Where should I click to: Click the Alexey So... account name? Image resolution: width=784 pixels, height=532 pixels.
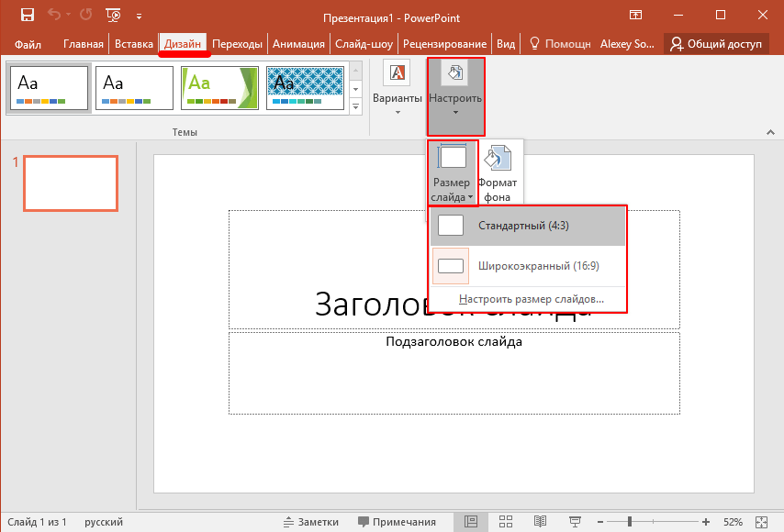tap(627, 44)
